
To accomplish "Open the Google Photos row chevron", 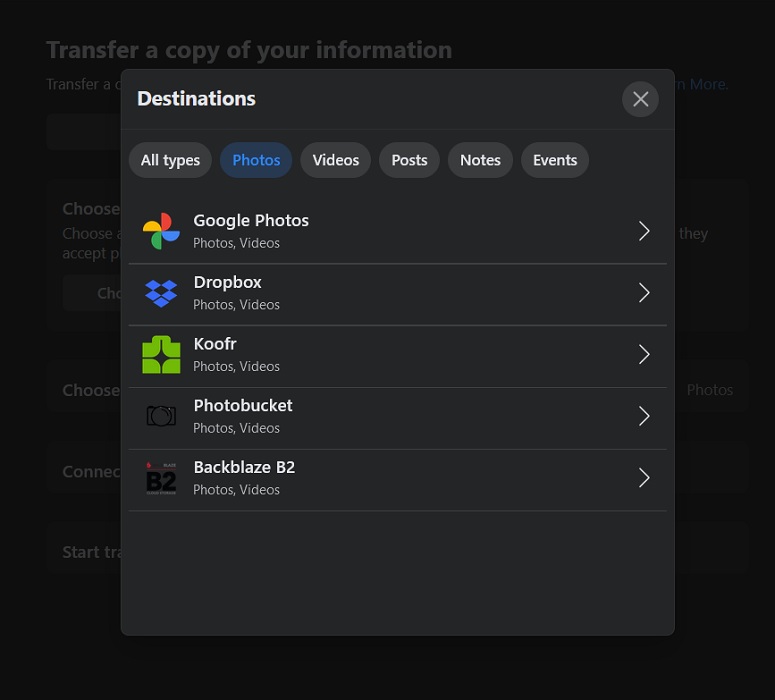I will pyautogui.click(x=644, y=231).
